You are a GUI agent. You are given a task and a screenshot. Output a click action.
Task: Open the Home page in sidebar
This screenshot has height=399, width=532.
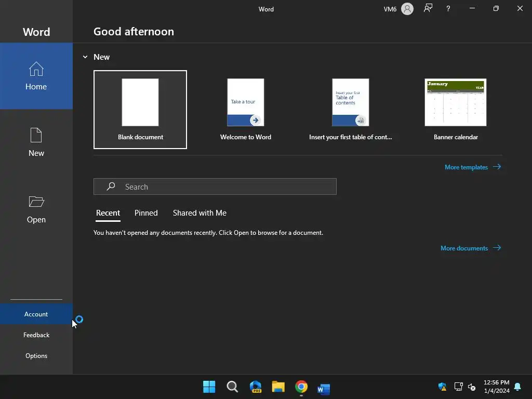(x=36, y=76)
